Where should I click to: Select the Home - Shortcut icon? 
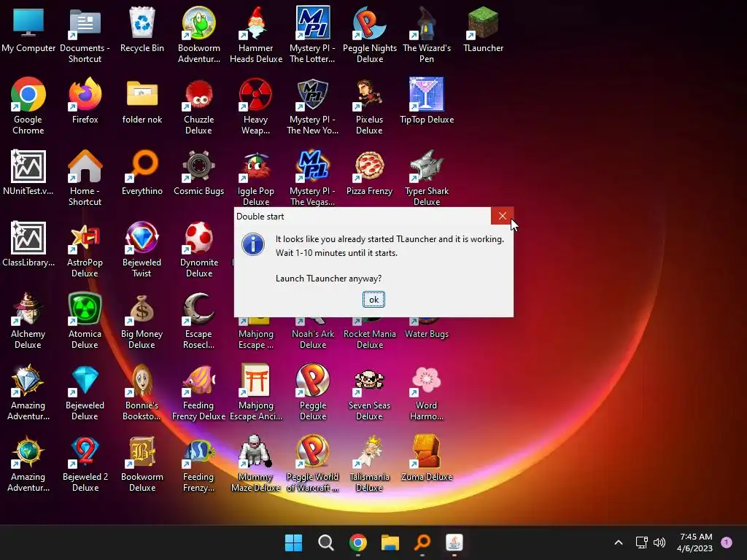85,178
